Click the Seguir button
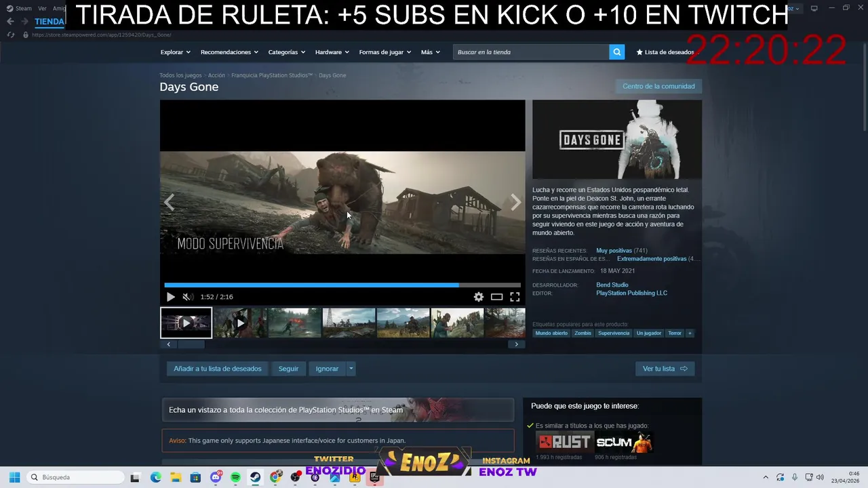 [x=288, y=369]
